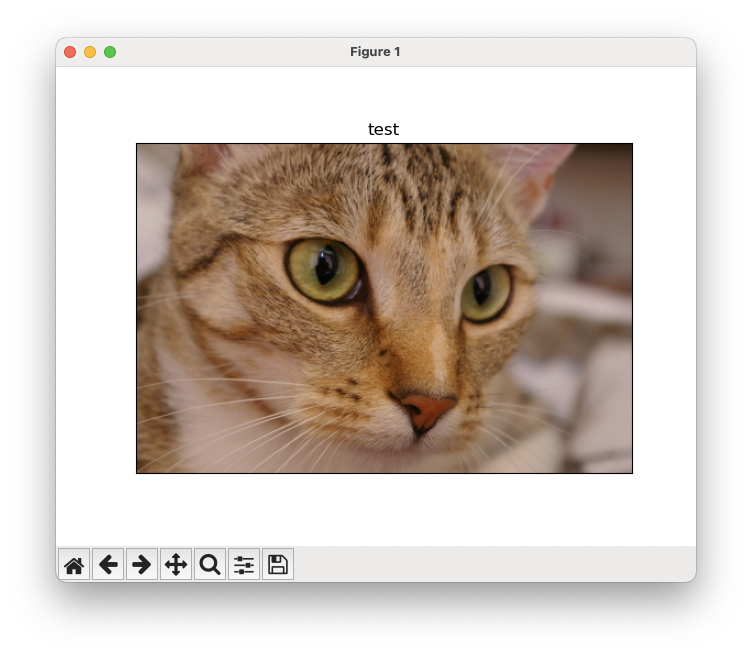Close the Figure 1 window
This screenshot has width=752, height=656.
pyautogui.click(x=70, y=52)
